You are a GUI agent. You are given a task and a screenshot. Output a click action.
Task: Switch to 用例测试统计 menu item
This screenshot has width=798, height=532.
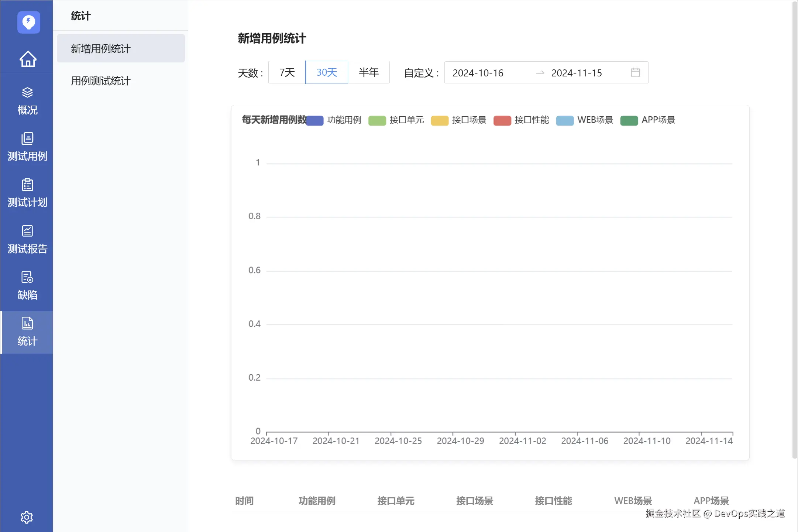point(101,81)
